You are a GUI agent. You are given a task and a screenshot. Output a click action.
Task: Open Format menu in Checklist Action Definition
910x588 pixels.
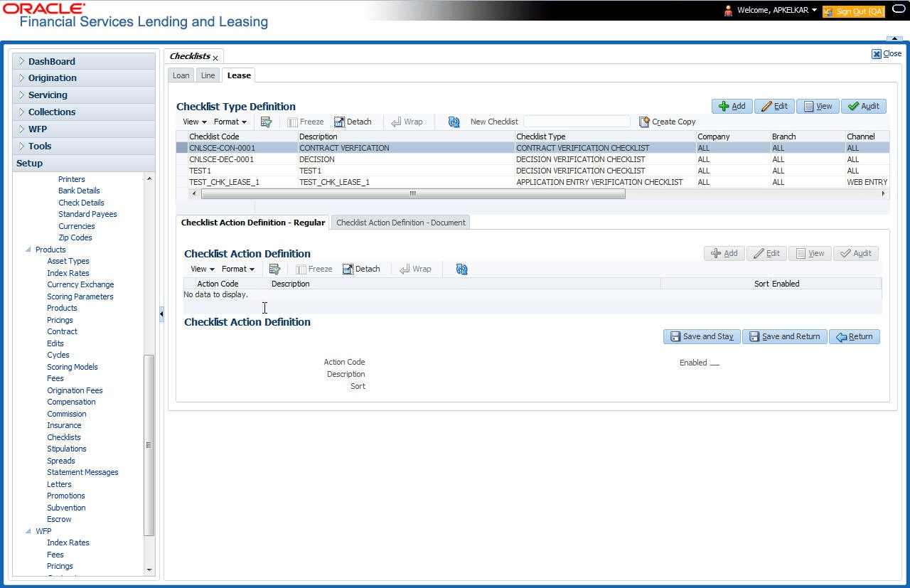tap(237, 269)
